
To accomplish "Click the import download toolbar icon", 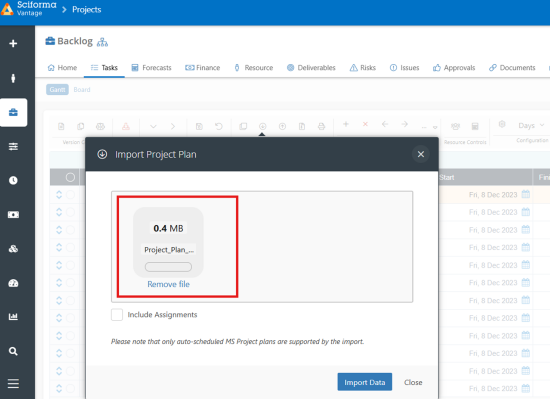I will [262, 126].
